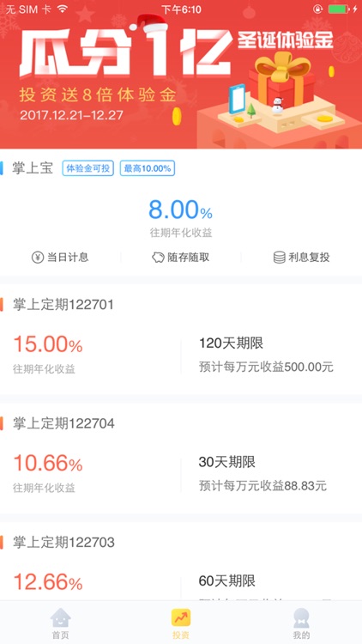Select the 8.00% yield of 掌上宝
The height and width of the screenshot is (644, 362).
pyautogui.click(x=181, y=210)
